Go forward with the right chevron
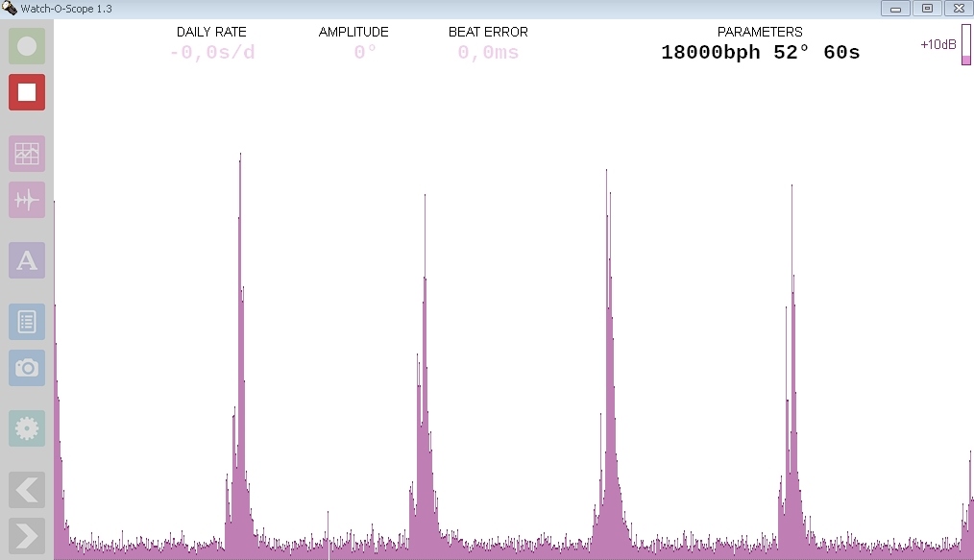 (x=27, y=536)
